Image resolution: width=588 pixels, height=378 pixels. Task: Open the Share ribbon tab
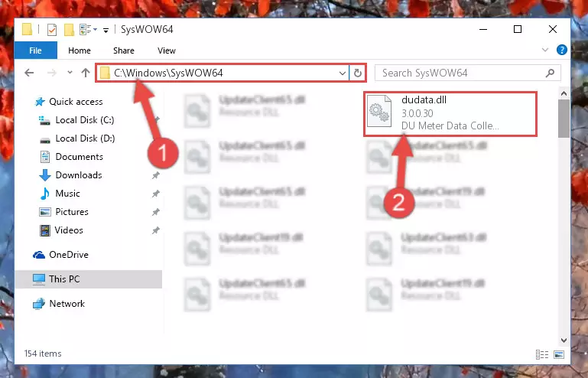coord(124,51)
